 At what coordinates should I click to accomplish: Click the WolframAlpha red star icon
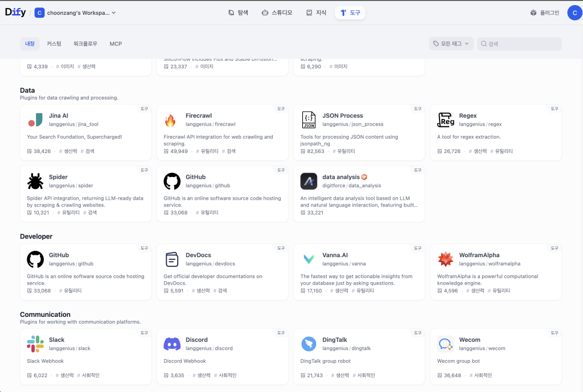tap(445, 259)
